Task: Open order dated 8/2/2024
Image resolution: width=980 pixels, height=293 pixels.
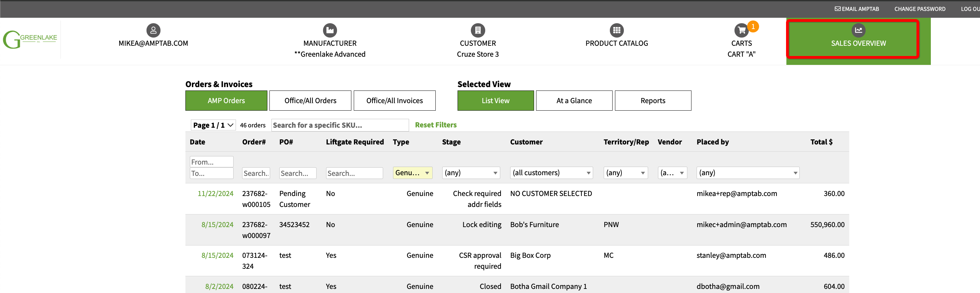Action: (x=219, y=286)
